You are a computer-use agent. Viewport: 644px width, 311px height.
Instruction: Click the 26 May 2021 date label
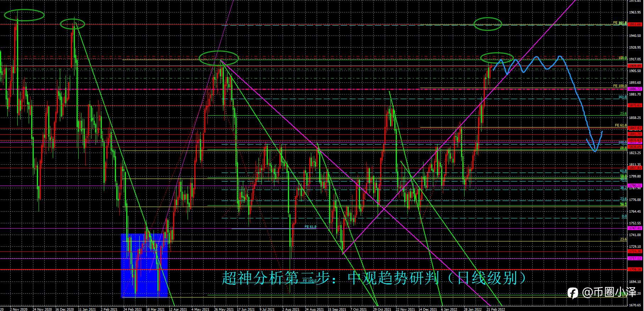pyautogui.click(x=223, y=309)
